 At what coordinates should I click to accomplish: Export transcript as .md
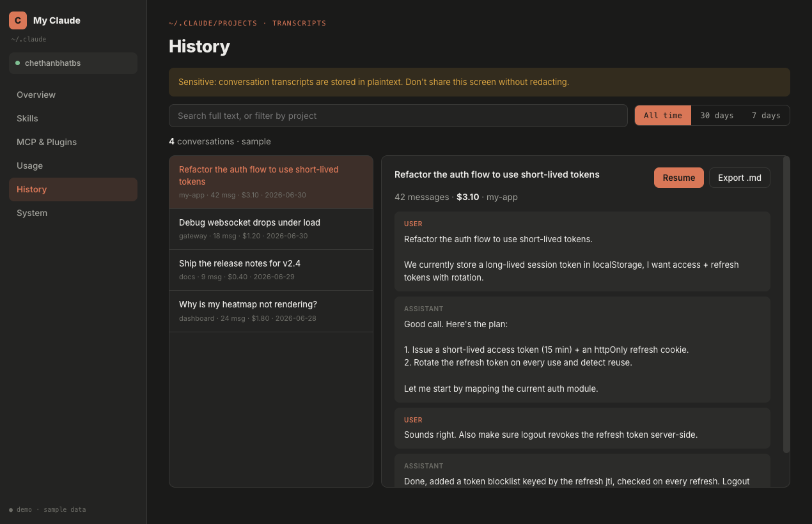[739, 178]
